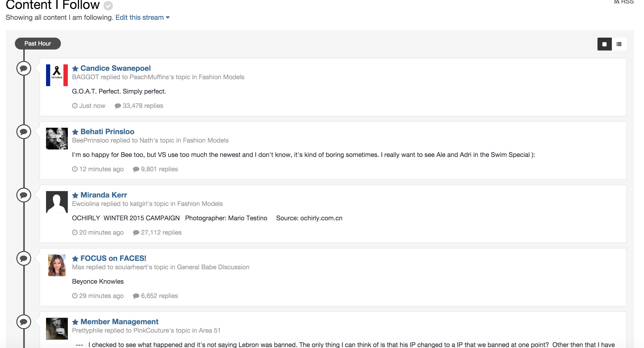This screenshot has width=644, height=348.
Task: Open Max's avatar in FOCUS post
Action: pos(57,265)
